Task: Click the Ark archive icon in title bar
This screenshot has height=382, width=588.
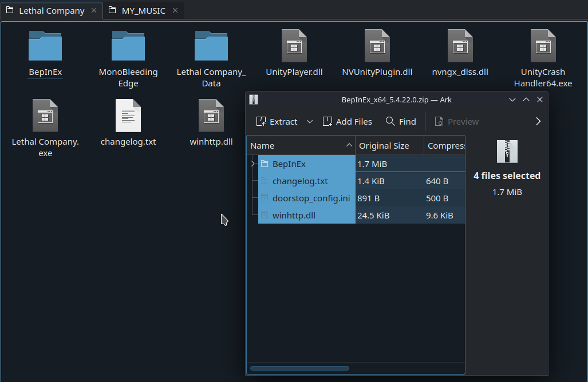Action: tap(254, 100)
